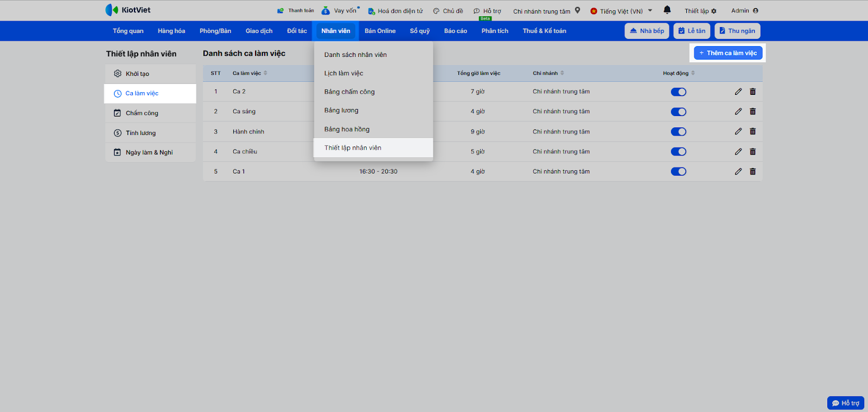Delete shift Ca chiều with trash icon
This screenshot has height=412, width=868.
[752, 152]
